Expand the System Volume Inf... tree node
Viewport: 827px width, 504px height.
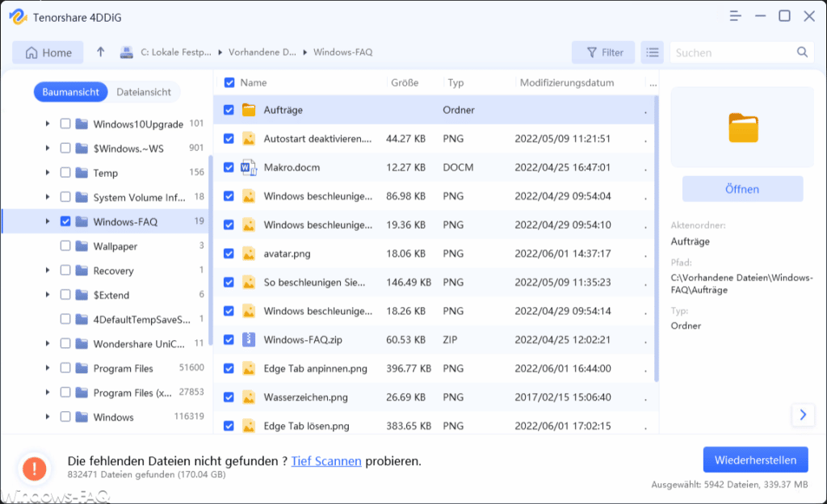pyautogui.click(x=48, y=196)
